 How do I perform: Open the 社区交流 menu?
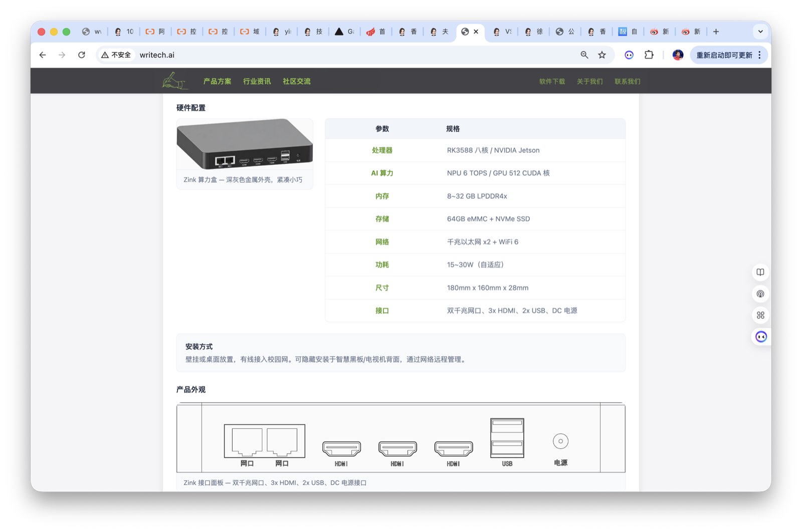click(x=296, y=81)
